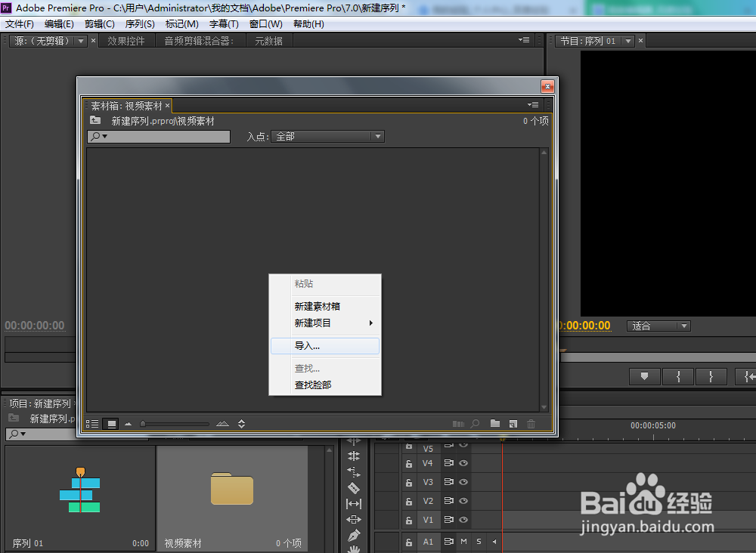Toggle lock on track V1
The image size is (756, 553).
click(409, 521)
